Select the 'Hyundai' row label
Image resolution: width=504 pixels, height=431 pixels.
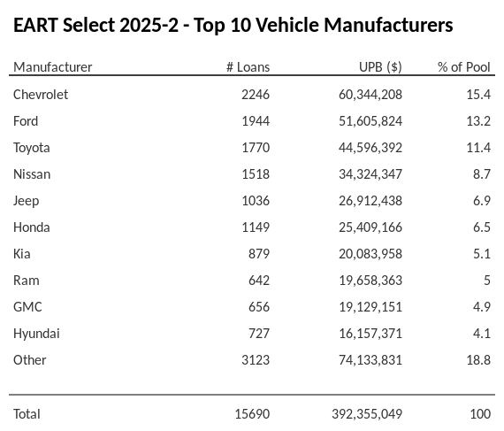click(x=36, y=334)
